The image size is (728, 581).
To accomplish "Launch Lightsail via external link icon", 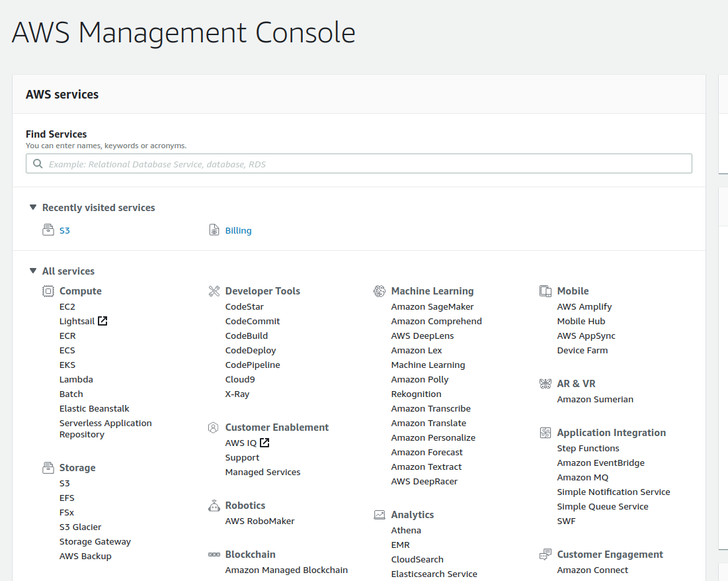I will click(102, 322).
